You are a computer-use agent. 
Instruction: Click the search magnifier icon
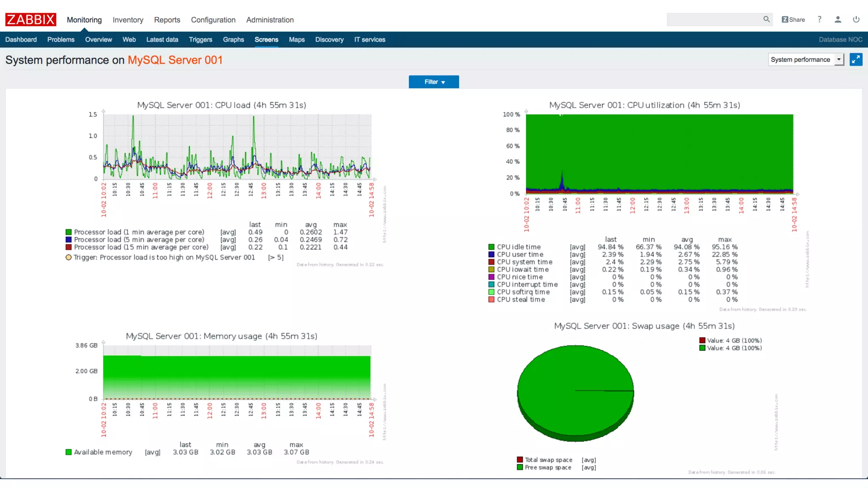[x=766, y=19]
